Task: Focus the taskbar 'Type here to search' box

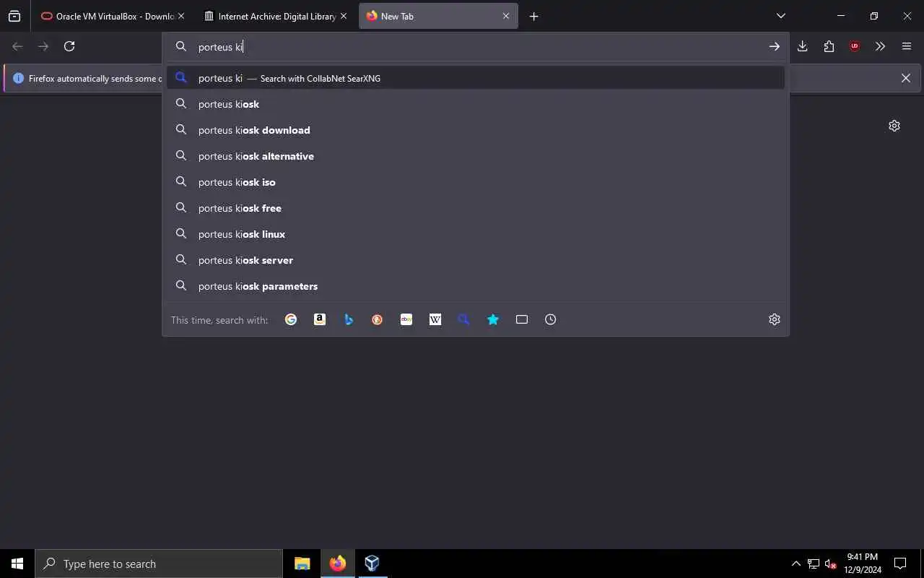Action: click(159, 564)
